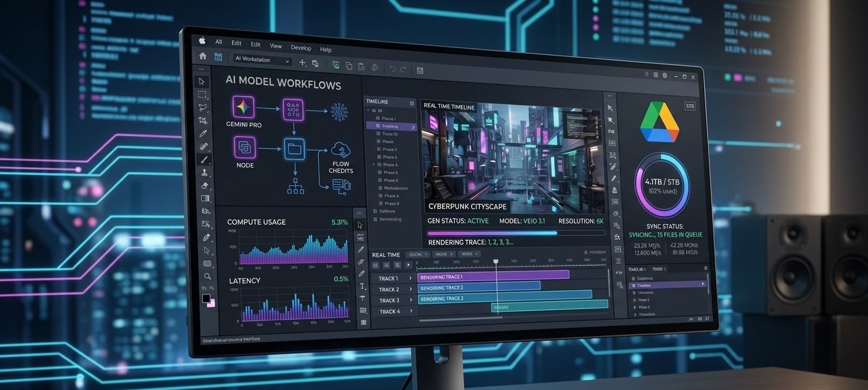
Task: Click the Gemini Pro node icon
Action: (243, 106)
